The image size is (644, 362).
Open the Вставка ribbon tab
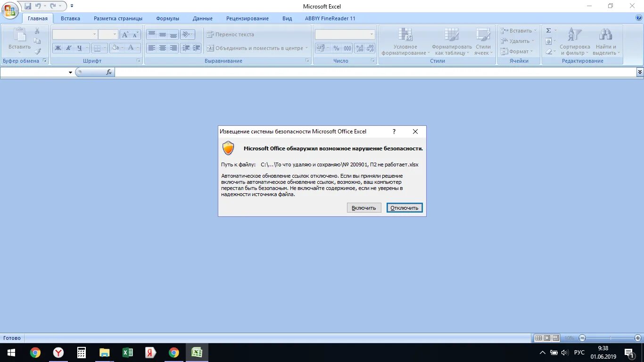click(x=70, y=18)
